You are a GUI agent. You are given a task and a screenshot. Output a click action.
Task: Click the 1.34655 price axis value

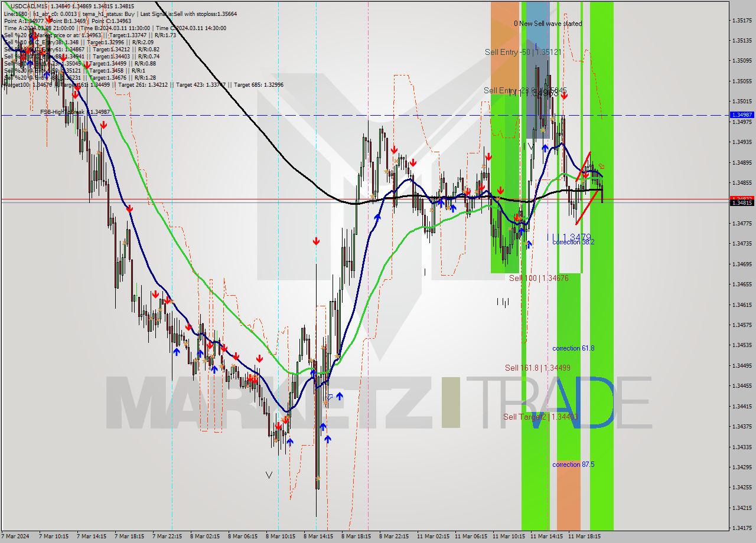[742, 284]
